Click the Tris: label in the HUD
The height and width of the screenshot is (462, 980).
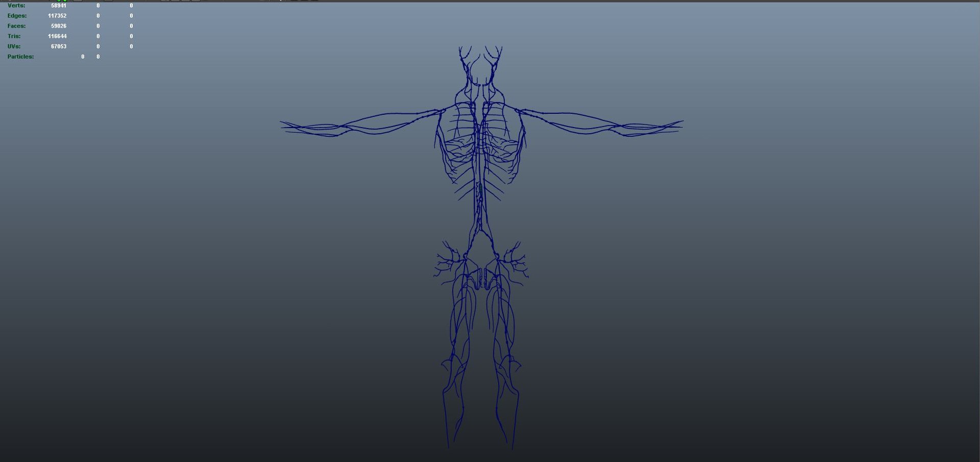coord(14,36)
